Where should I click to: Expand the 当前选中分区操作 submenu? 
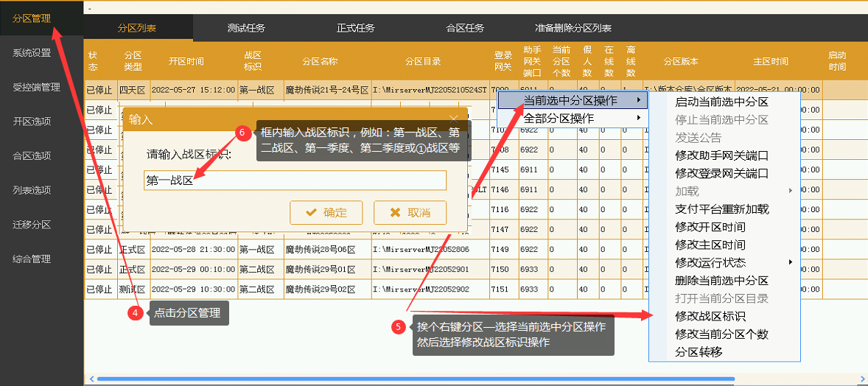[572, 100]
